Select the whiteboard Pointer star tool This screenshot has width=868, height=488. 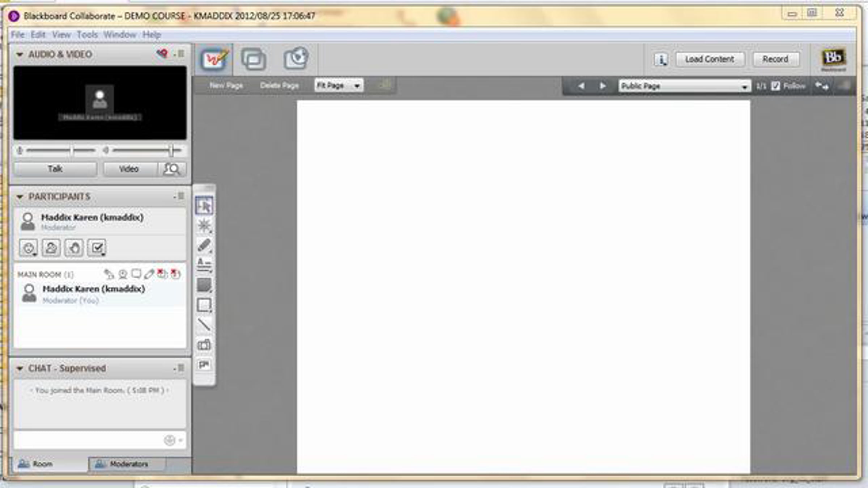coord(204,226)
